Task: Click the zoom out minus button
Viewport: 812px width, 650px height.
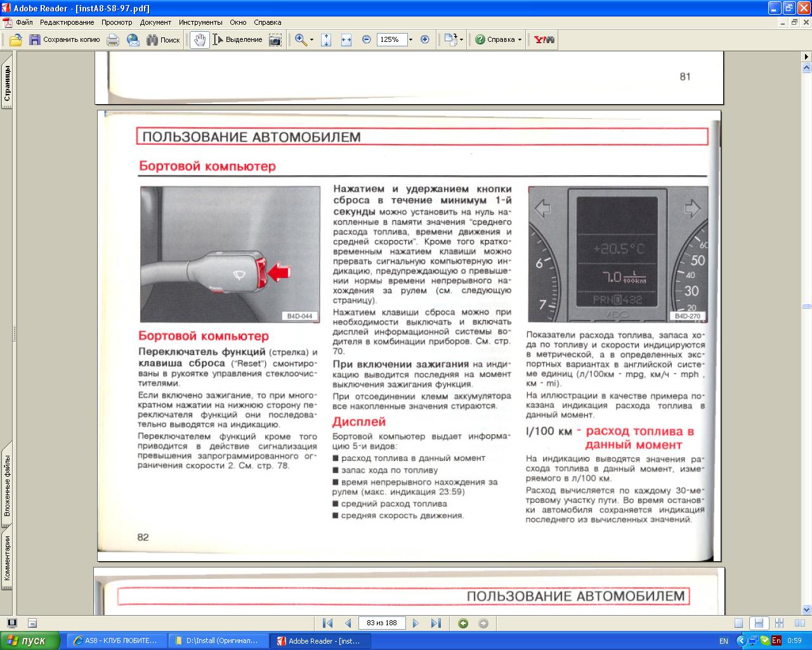Action: 367,39
